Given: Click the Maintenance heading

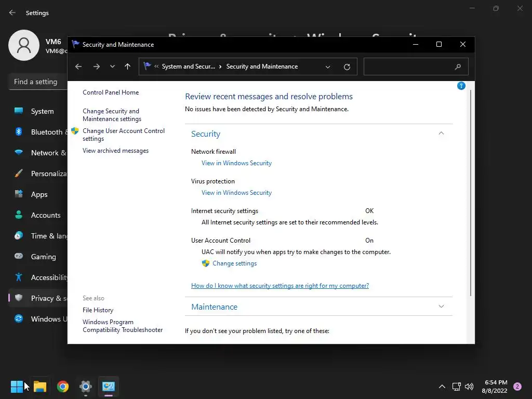Looking at the screenshot, I should [214, 307].
